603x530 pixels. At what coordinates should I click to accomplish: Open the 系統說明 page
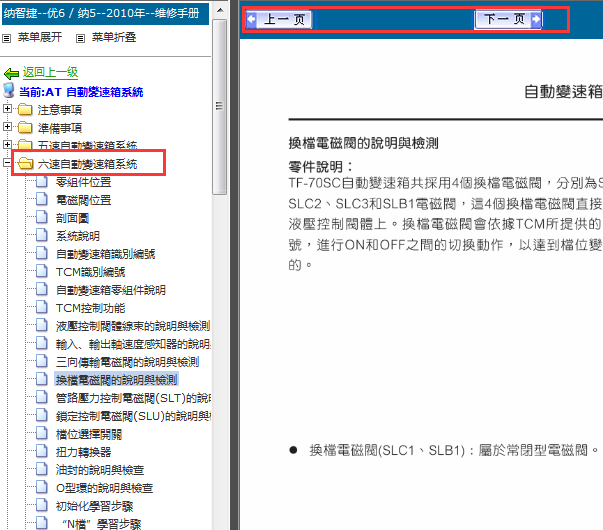78,236
